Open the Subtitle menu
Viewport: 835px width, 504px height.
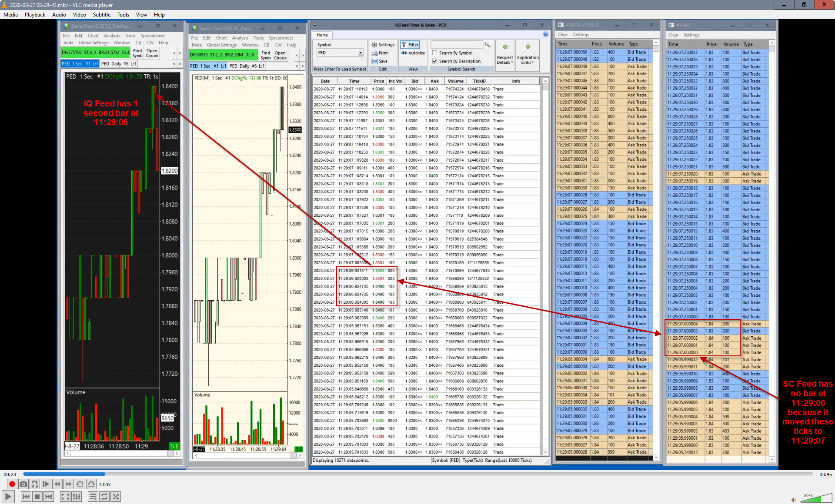pos(101,14)
